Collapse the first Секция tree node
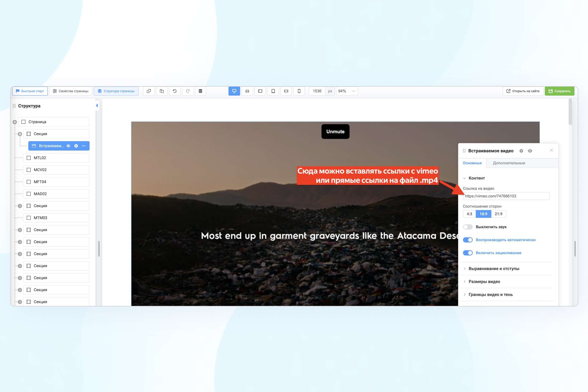 pyautogui.click(x=20, y=134)
